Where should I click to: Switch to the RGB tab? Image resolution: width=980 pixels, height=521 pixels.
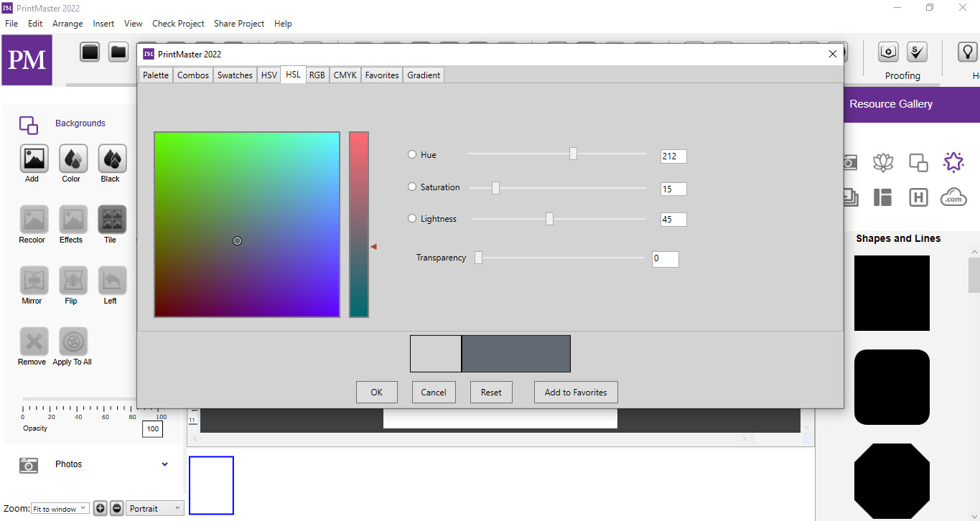click(x=317, y=75)
